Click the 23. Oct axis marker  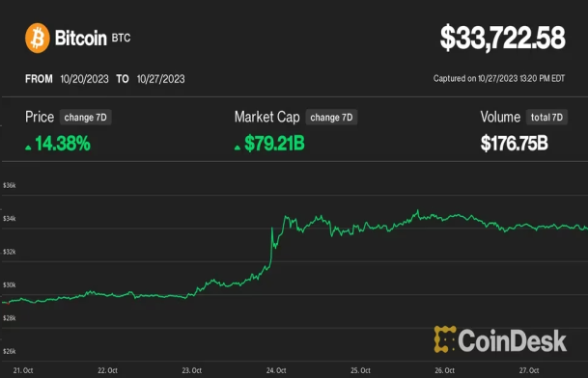[x=192, y=370]
